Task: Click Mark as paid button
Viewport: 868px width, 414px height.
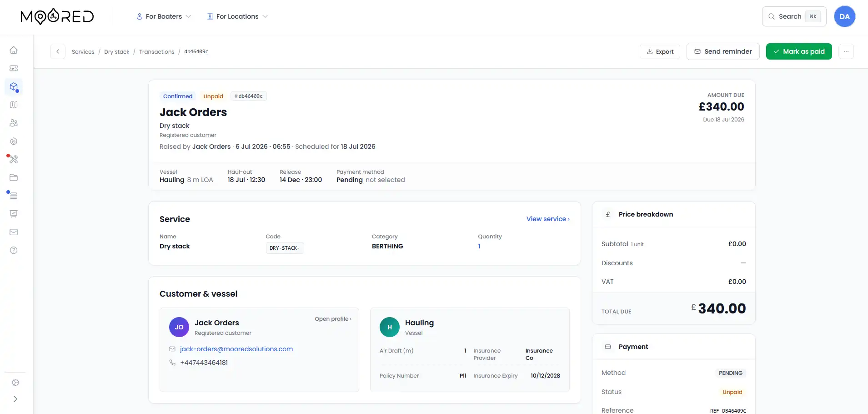Action: click(799, 51)
